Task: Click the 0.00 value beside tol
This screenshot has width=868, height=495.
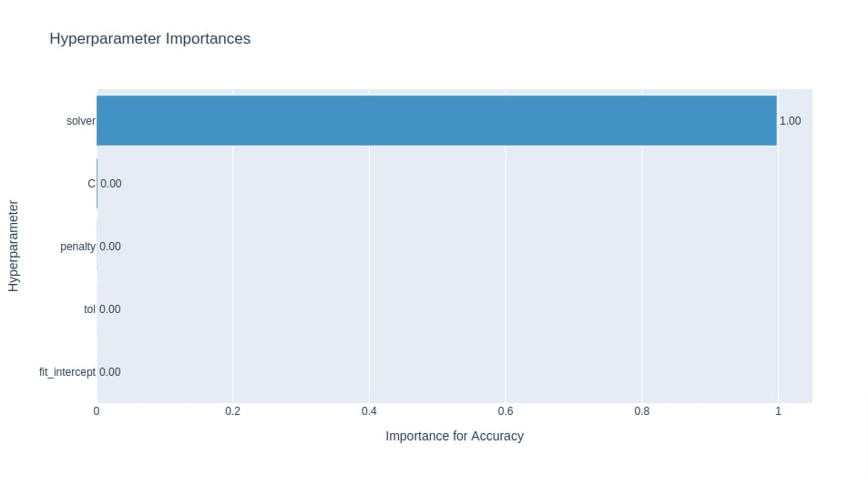Action: [110, 309]
